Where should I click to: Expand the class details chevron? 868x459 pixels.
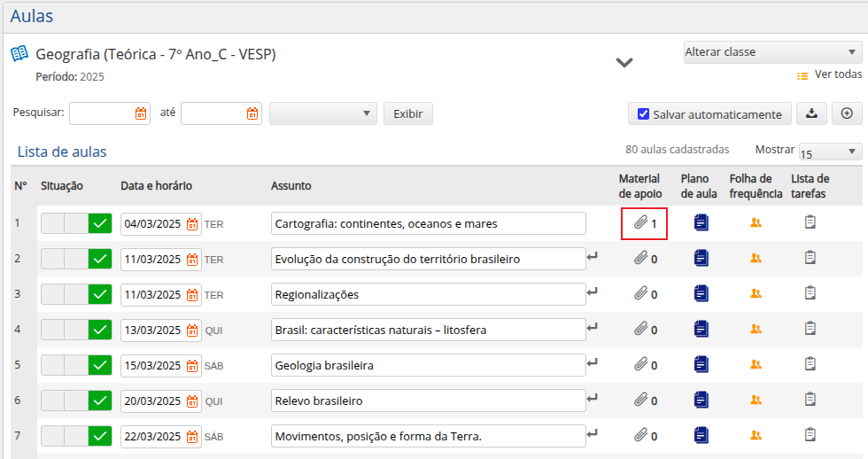[625, 62]
